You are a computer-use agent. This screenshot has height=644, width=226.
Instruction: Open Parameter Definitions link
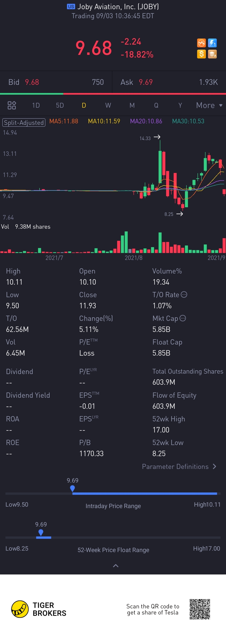(x=179, y=466)
